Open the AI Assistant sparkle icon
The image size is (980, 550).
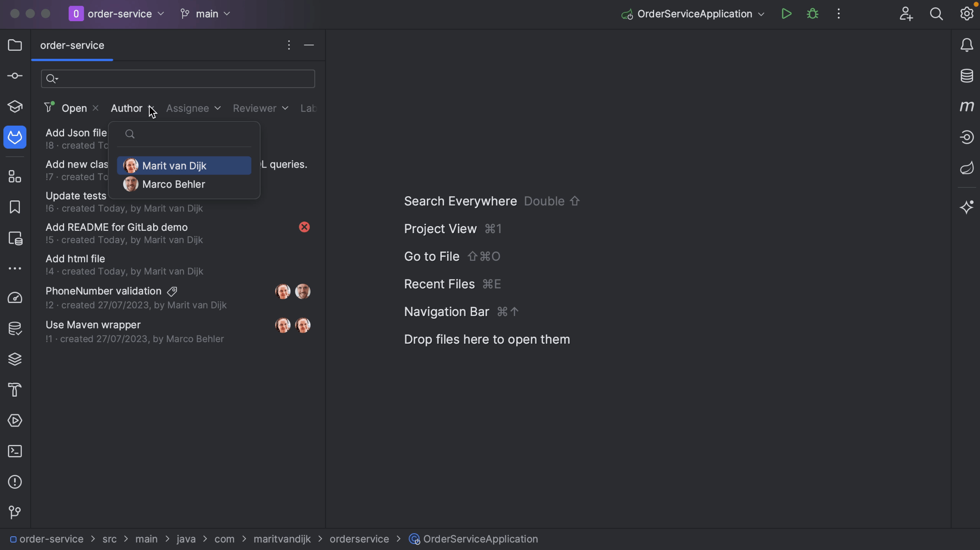pyautogui.click(x=967, y=207)
